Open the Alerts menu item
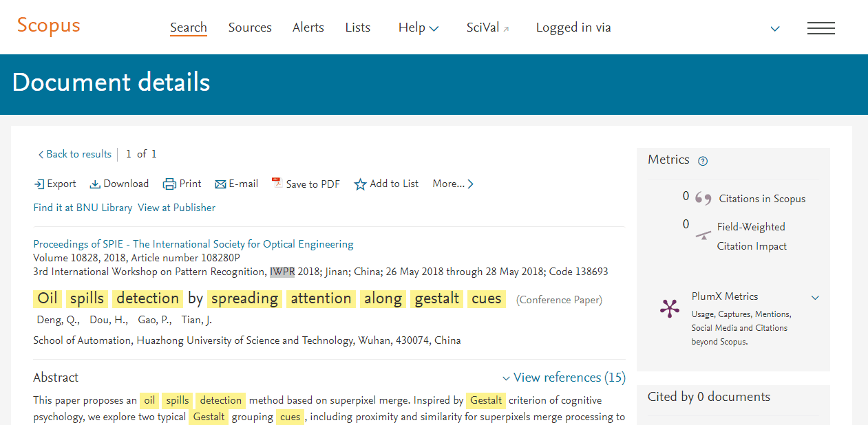868x425 pixels. click(x=308, y=28)
